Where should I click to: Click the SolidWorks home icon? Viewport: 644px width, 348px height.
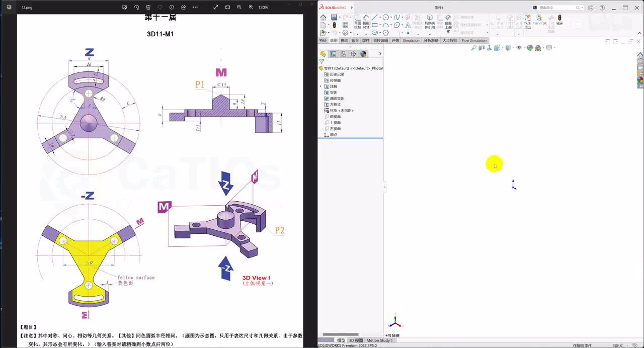[323, 18]
